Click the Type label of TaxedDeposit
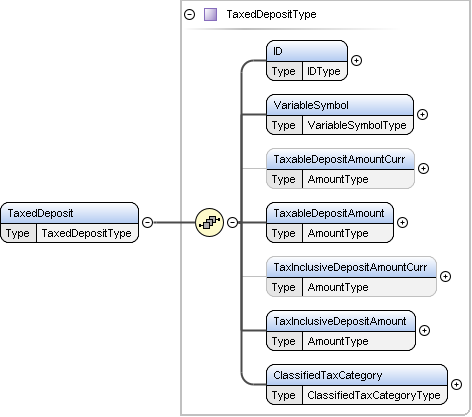 [x=17, y=233]
